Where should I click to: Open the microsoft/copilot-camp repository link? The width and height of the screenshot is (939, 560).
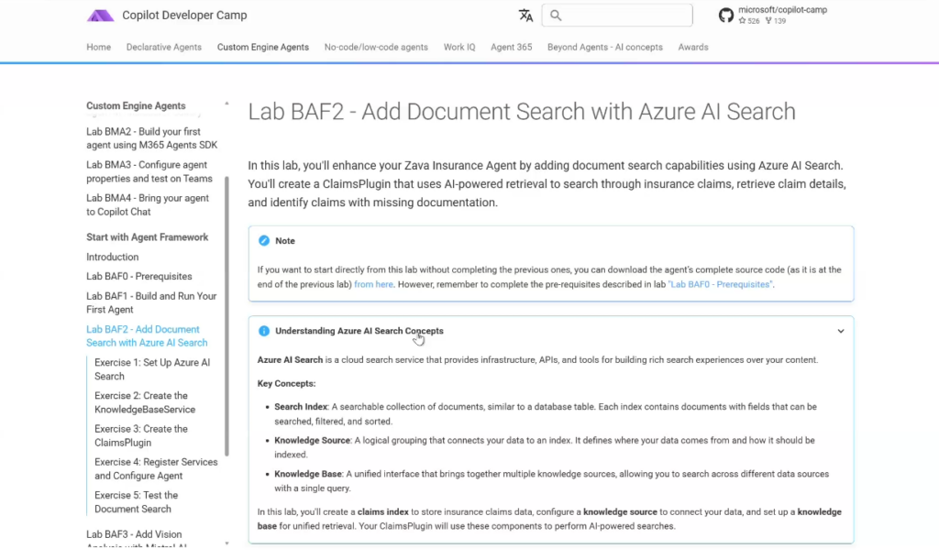click(x=782, y=10)
